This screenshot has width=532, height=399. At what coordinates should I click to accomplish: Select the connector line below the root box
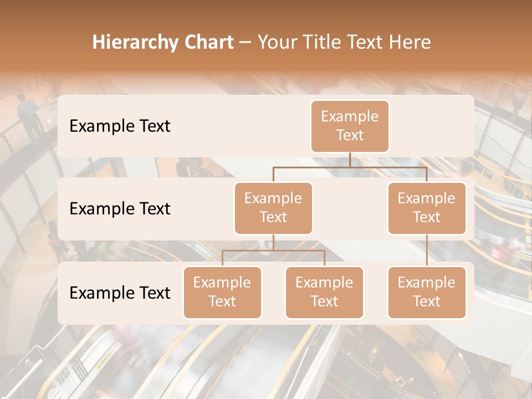(x=350, y=160)
